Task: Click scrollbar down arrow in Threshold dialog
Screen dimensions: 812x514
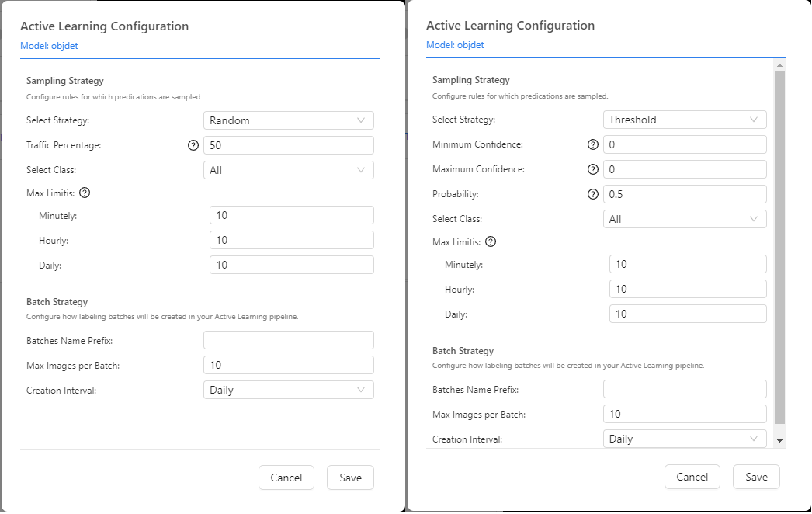Action: point(780,441)
